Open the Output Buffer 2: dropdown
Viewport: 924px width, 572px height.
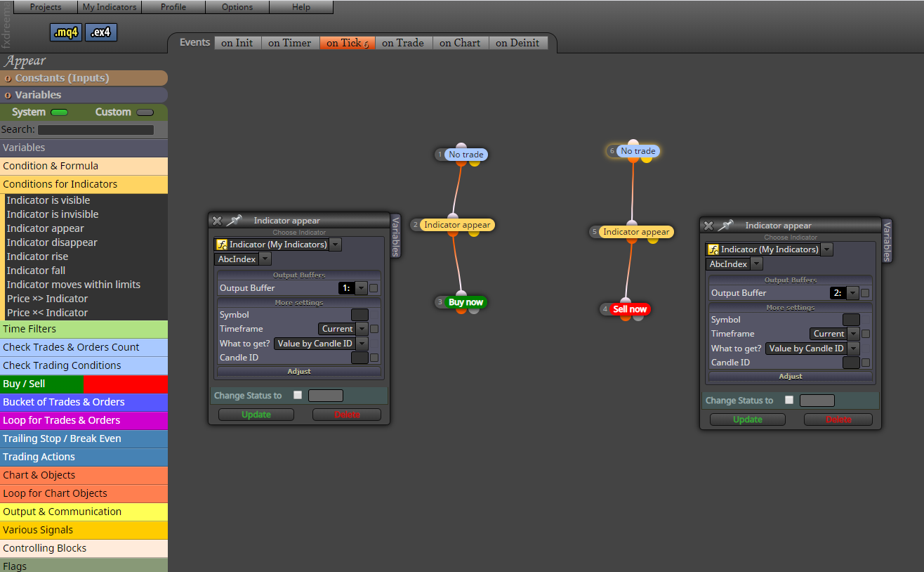[x=852, y=293]
